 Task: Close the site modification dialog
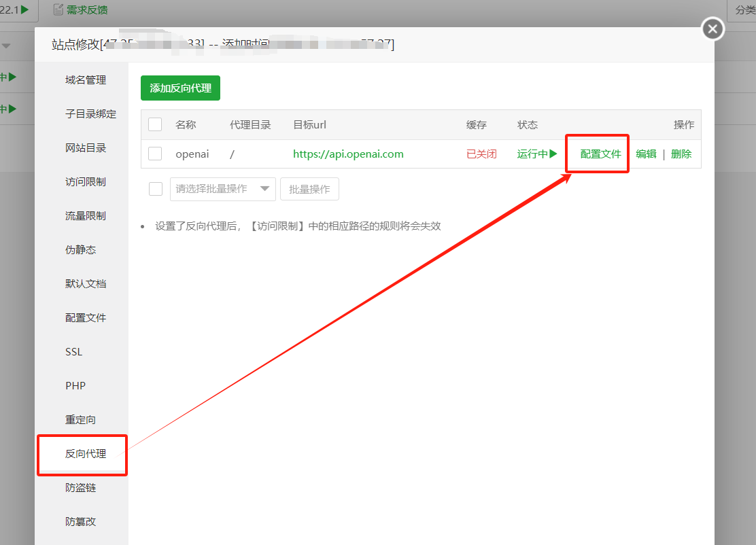[x=712, y=29]
